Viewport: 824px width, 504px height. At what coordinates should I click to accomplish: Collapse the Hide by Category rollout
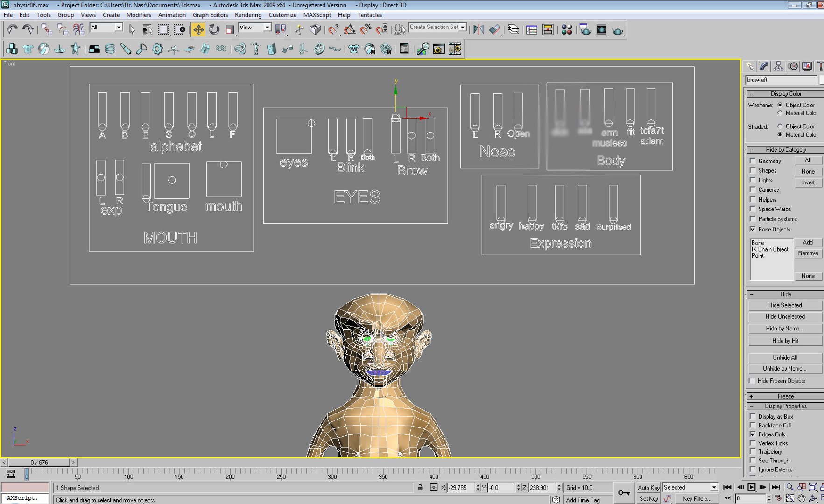coord(785,150)
